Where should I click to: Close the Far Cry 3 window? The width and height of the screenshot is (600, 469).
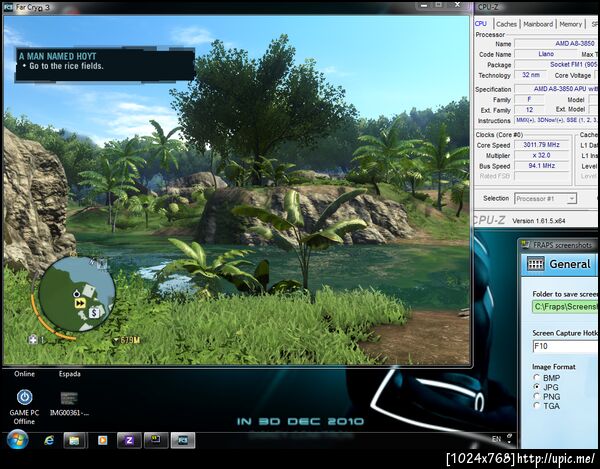[458, 5]
